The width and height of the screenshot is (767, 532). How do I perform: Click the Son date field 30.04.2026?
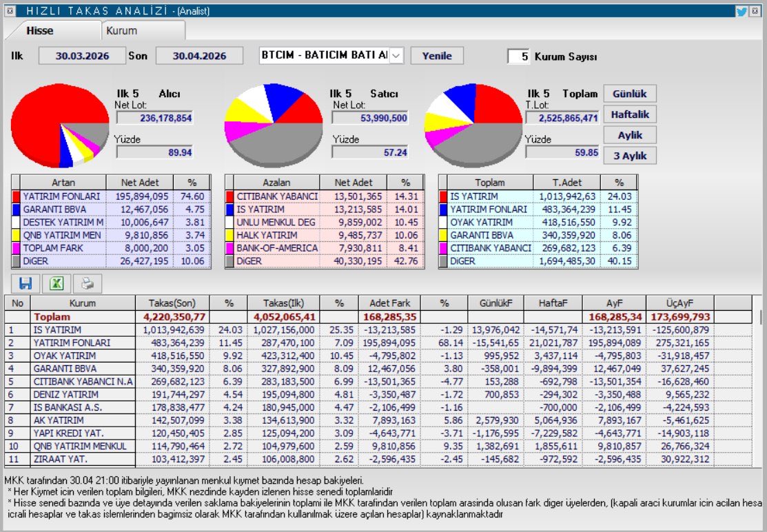point(199,56)
